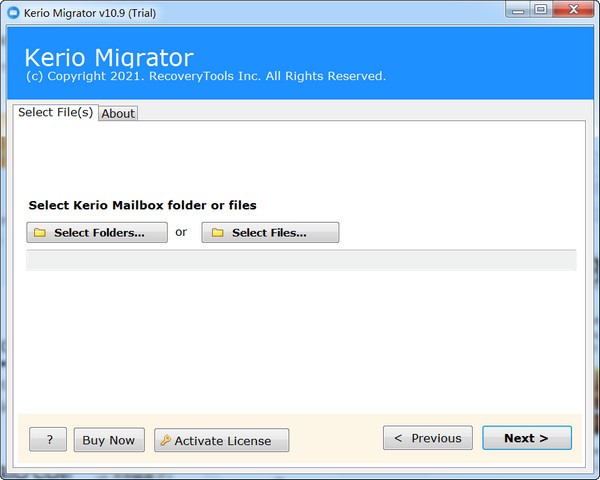Viewport: 600px width, 480px height.
Task: Proceed using the Next button
Action: pos(526,438)
